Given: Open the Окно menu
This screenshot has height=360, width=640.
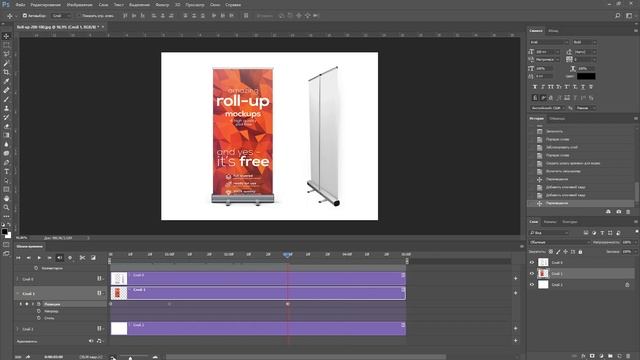Looking at the screenshot, I should (x=215, y=5).
